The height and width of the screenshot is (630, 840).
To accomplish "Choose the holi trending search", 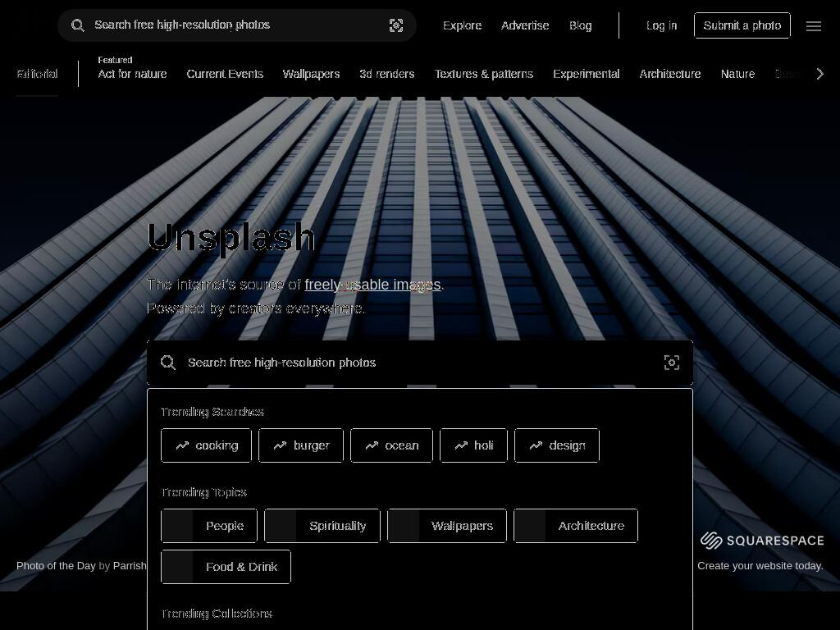I will pos(473,445).
